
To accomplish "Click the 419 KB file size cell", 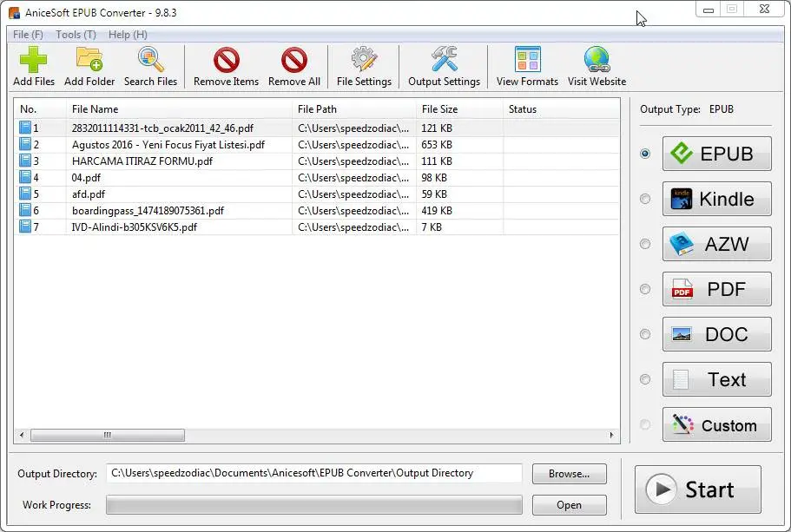I will coord(437,211).
